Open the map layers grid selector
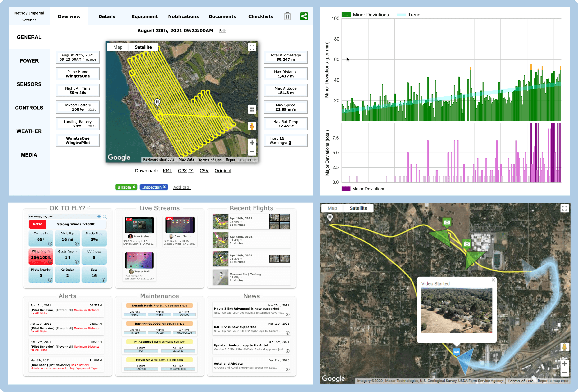Image resolution: width=578 pixels, height=392 pixels. (x=252, y=109)
